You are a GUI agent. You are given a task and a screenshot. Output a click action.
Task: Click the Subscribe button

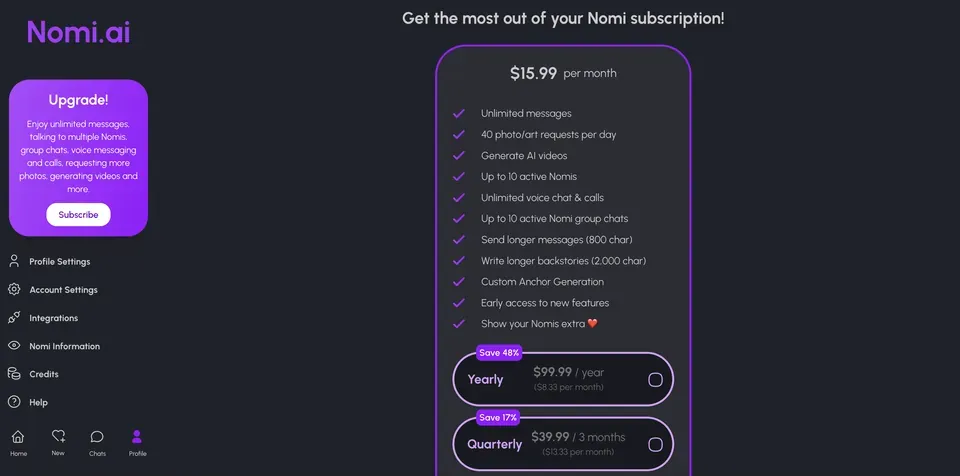[x=78, y=214]
